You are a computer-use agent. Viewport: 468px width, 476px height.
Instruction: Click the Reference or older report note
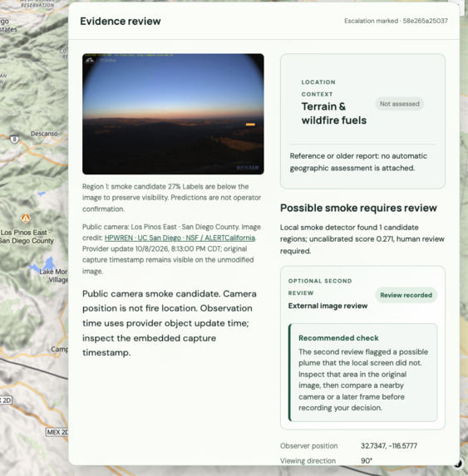pos(358,162)
